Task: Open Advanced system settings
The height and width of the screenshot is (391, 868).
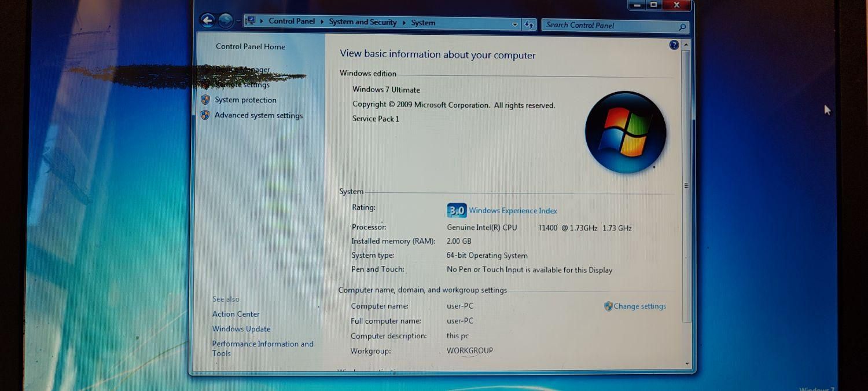Action: [x=259, y=115]
